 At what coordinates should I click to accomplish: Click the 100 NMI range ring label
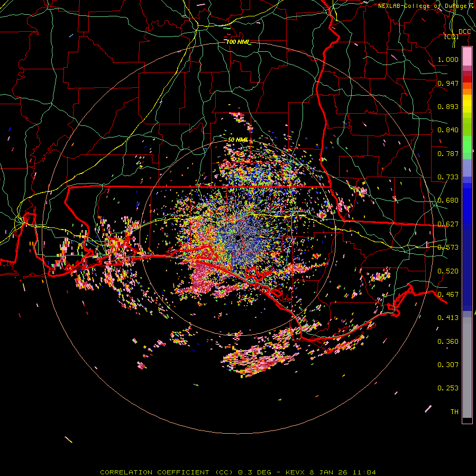239,42
